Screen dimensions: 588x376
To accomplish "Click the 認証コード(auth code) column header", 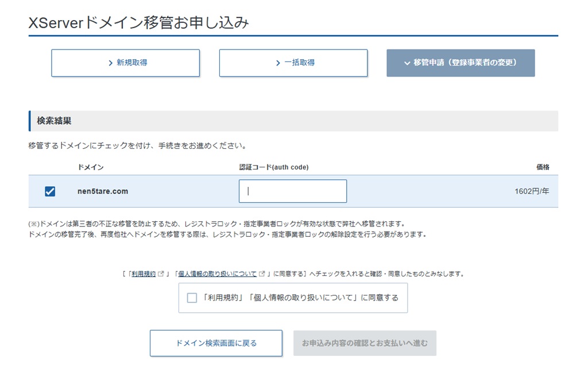I will click(274, 167).
